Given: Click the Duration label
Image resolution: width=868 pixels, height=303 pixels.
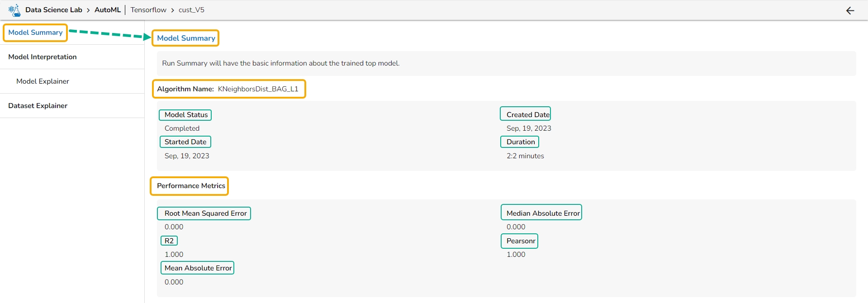Looking at the screenshot, I should (x=521, y=142).
